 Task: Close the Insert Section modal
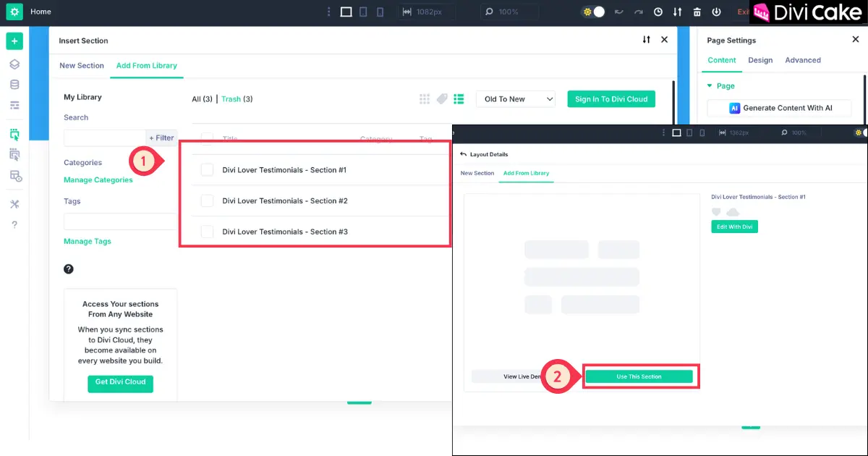[664, 40]
